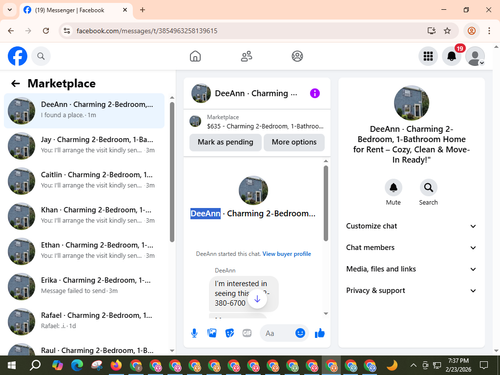Click the conversation list scrollbar
Image resolution: width=500 pixels, height=375 pixels.
point(172,172)
